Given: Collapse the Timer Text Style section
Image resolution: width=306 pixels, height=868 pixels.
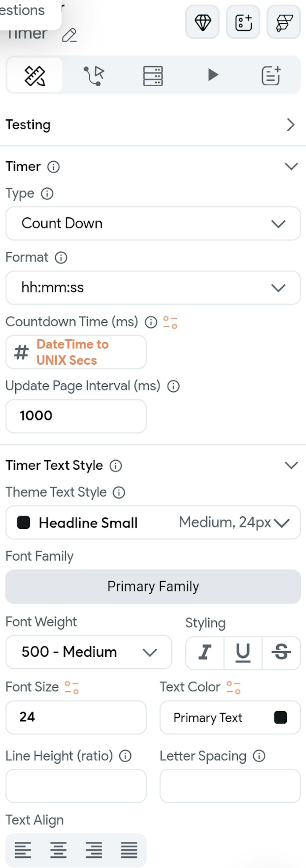Looking at the screenshot, I should [291, 465].
